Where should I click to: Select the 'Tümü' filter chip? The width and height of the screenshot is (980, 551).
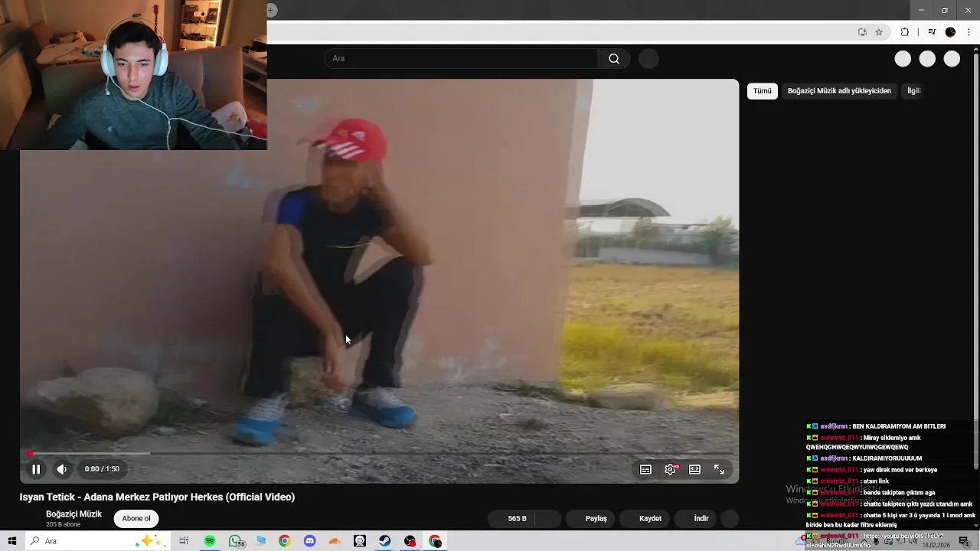pyautogui.click(x=763, y=91)
